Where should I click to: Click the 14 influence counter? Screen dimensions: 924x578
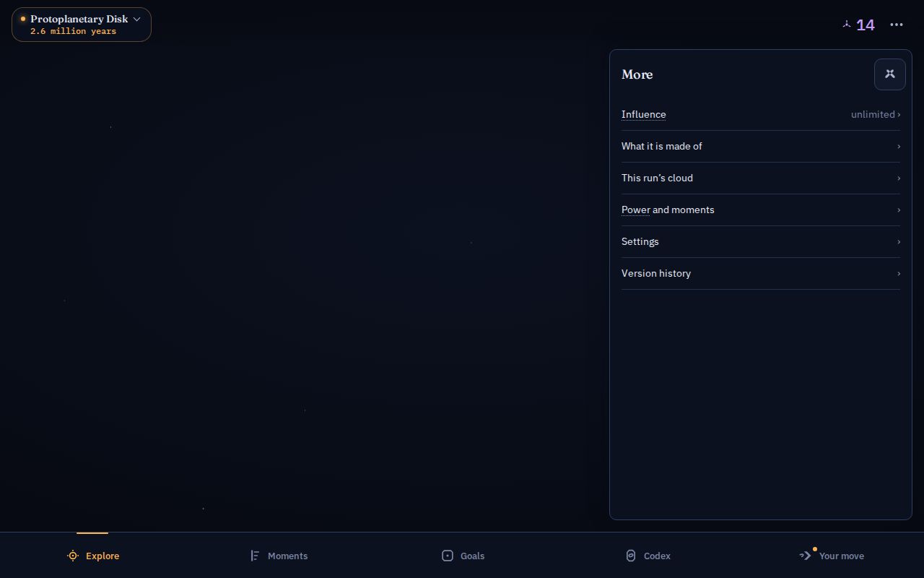coord(866,25)
